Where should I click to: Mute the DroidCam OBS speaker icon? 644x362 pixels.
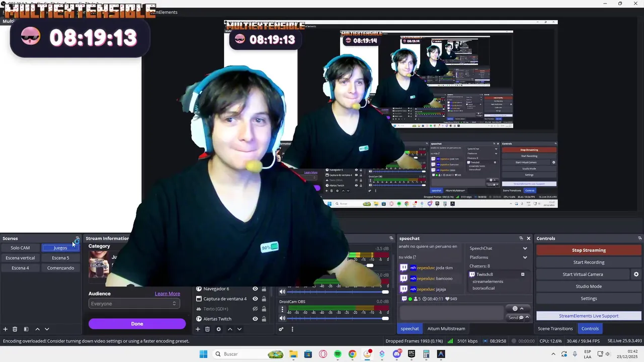282,318
